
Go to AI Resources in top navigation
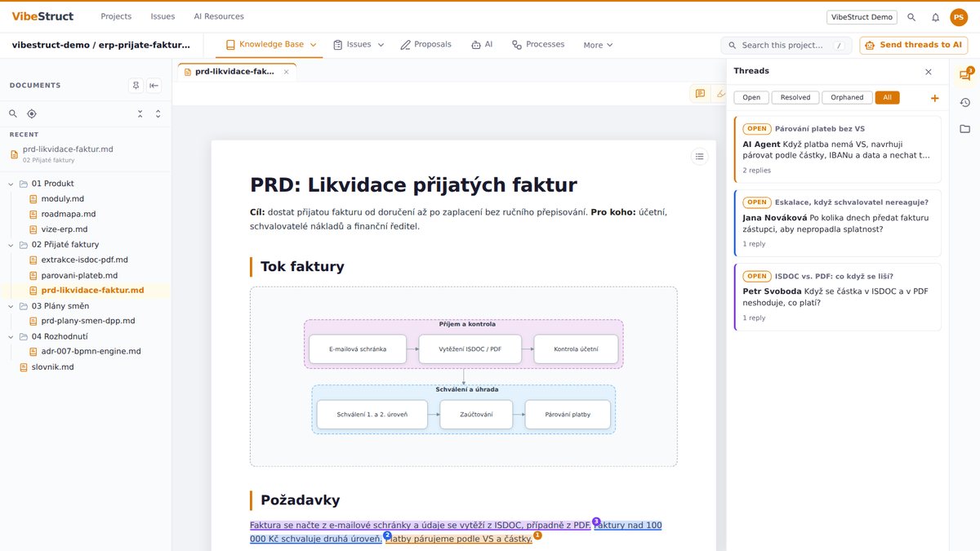click(x=219, y=16)
